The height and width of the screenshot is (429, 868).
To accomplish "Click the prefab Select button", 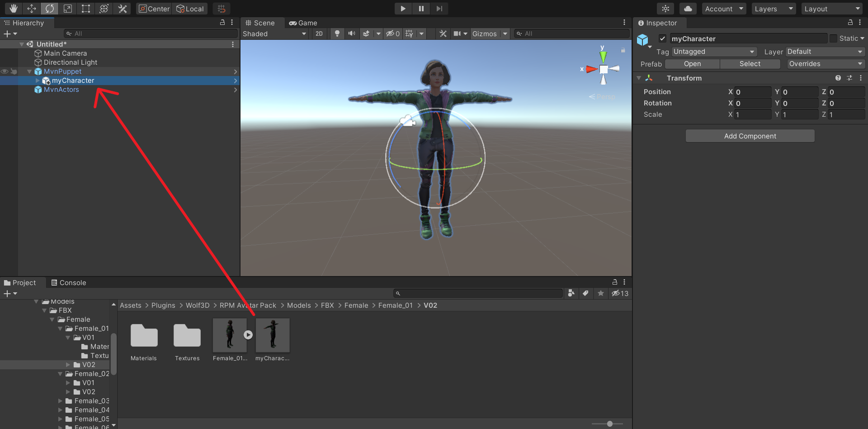I will pos(750,64).
